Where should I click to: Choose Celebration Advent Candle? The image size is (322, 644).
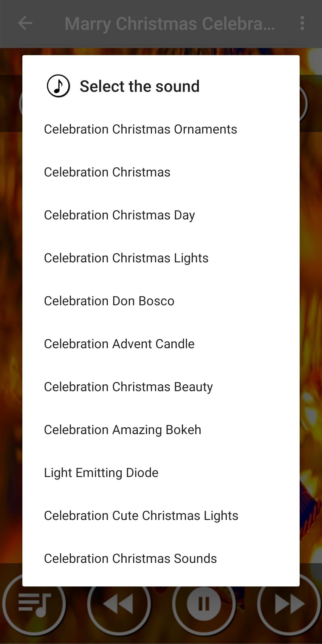[161, 344]
